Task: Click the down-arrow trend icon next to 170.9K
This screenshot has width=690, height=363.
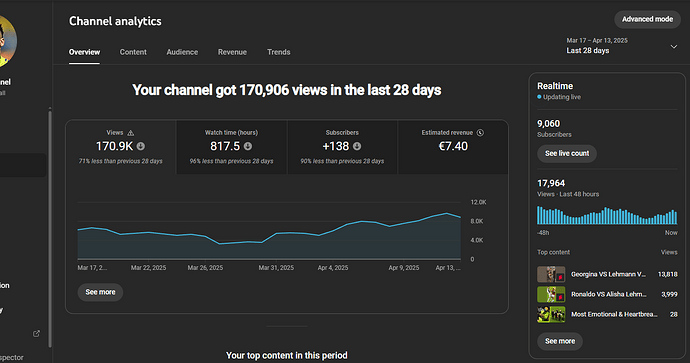Action: tap(140, 146)
